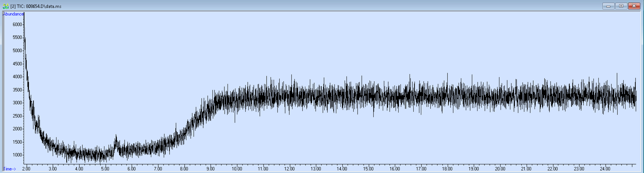The height and width of the screenshot is (173, 644).
Task: Click the 9.00 time axis label
Action: (x=210, y=169)
